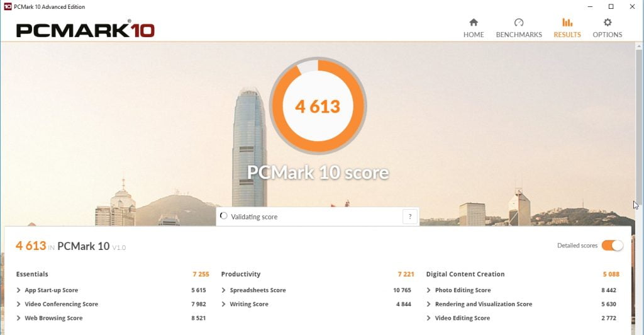Click the Productivity score 7 221

click(406, 274)
